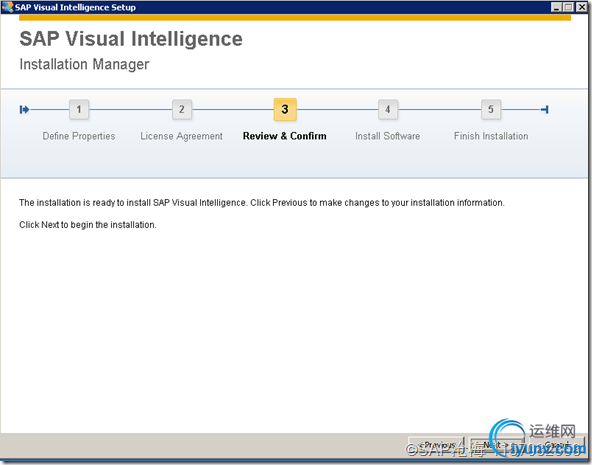592x465 pixels.
Task: Select the Finish Installation step label
Action: (491, 136)
